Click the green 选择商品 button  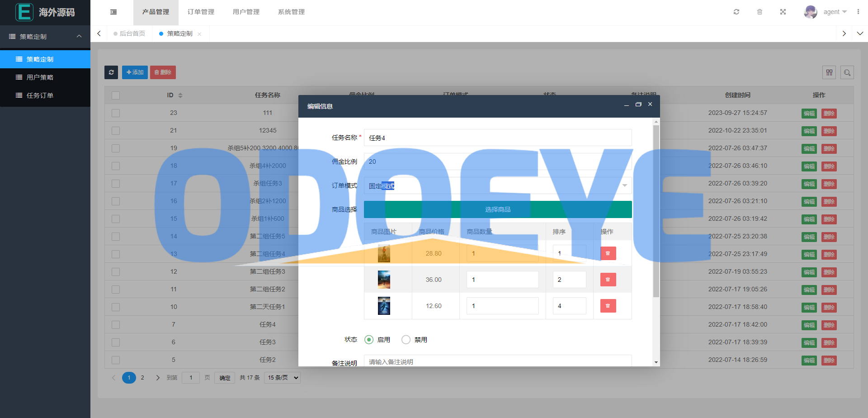498,209
